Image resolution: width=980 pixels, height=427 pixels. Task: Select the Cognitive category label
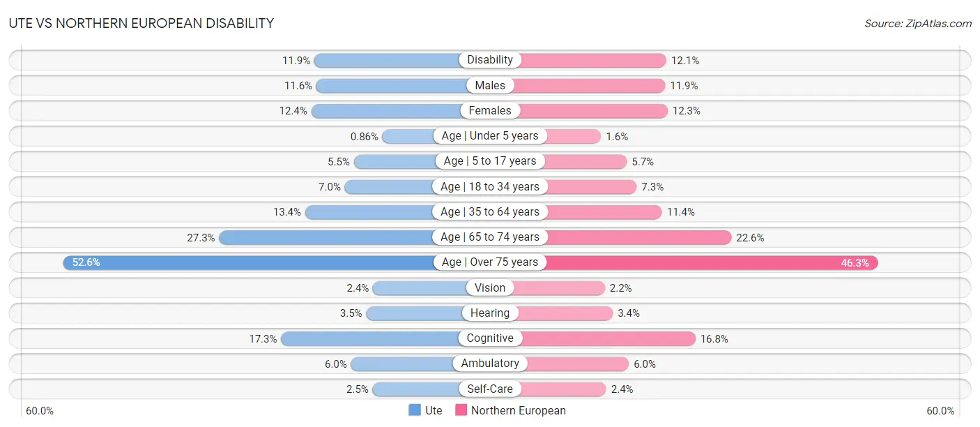[490, 338]
